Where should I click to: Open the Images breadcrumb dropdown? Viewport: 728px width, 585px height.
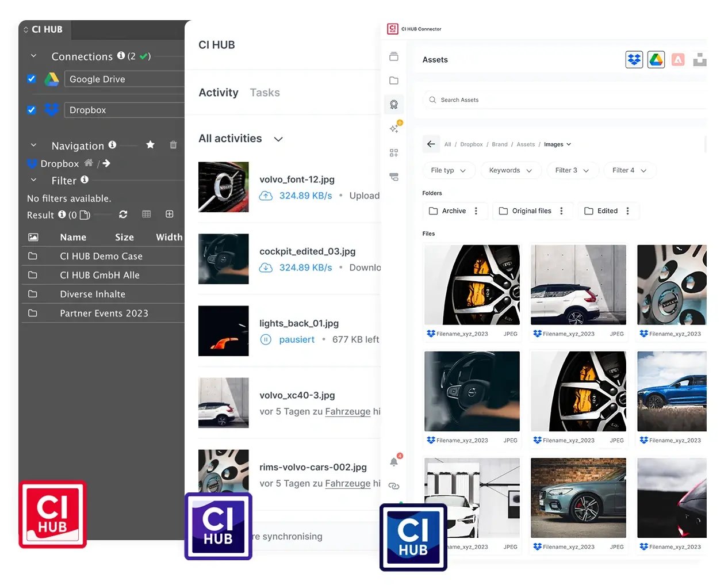557,144
